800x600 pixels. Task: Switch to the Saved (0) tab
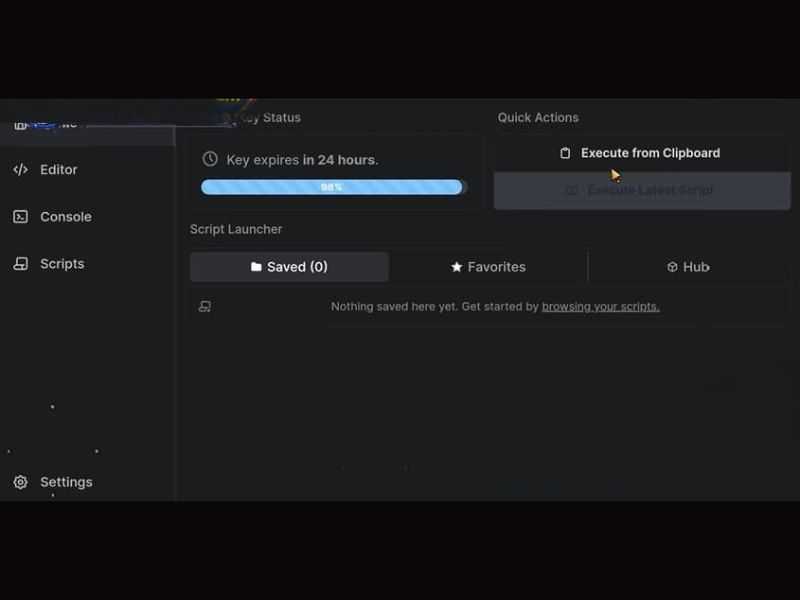[x=289, y=267]
